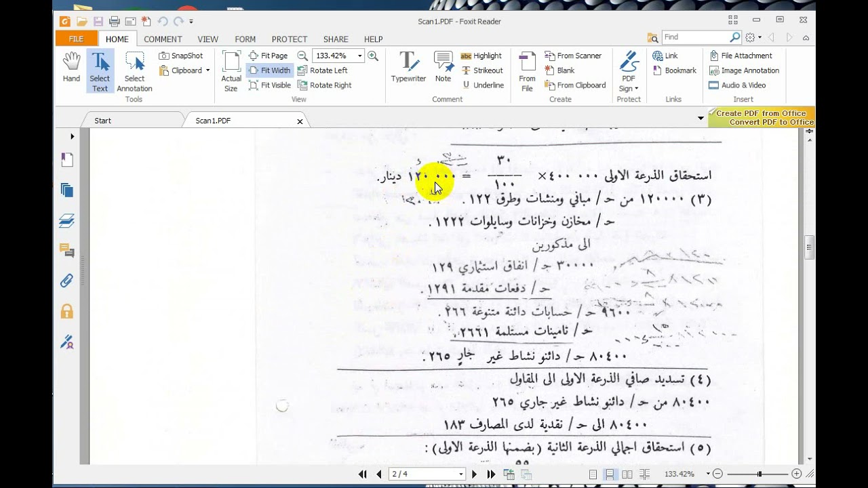Collapse the ribbon with the up chevron
This screenshot has width=868, height=488.
tap(806, 37)
